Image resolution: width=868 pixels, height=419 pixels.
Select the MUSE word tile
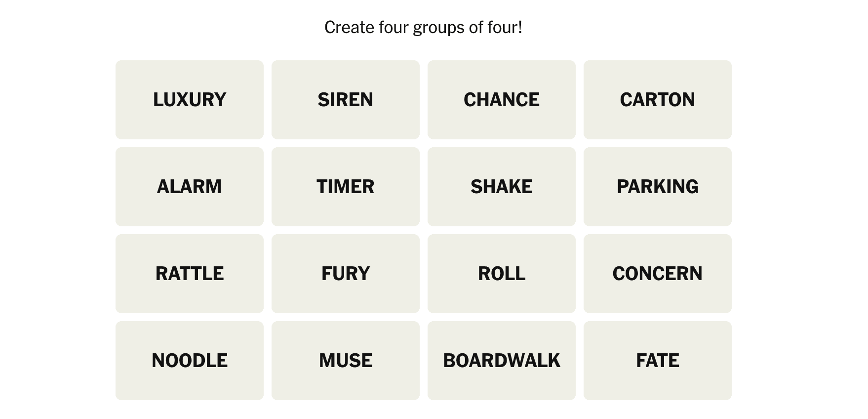click(x=346, y=361)
